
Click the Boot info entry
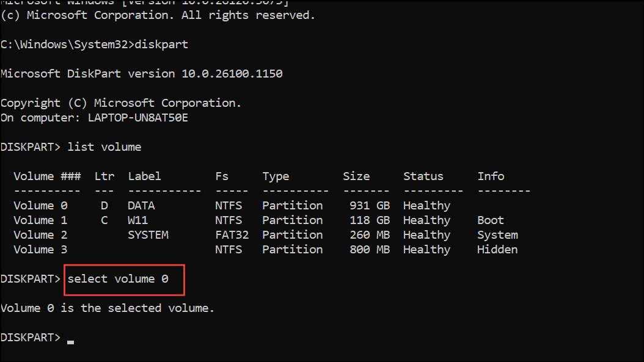[491, 220]
